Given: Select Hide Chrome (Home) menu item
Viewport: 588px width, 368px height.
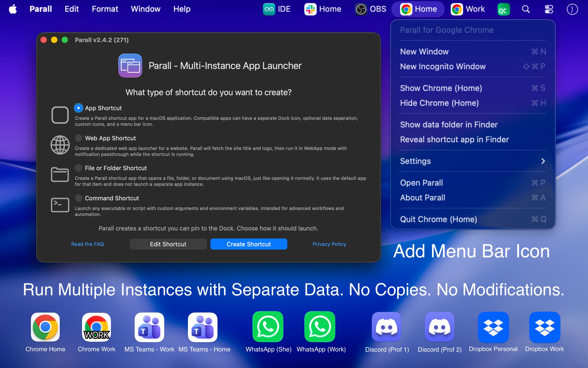Looking at the screenshot, I should coord(473,103).
